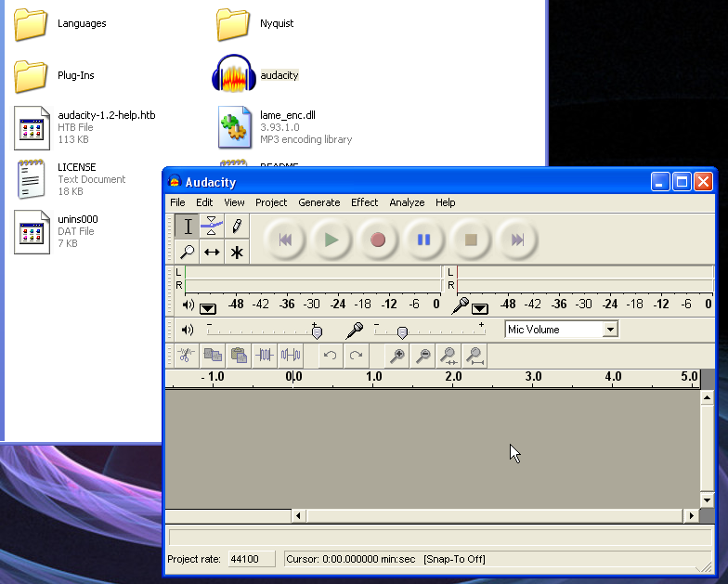This screenshot has height=584, width=728.
Task: Select the Time Shift tool
Action: pos(212,252)
